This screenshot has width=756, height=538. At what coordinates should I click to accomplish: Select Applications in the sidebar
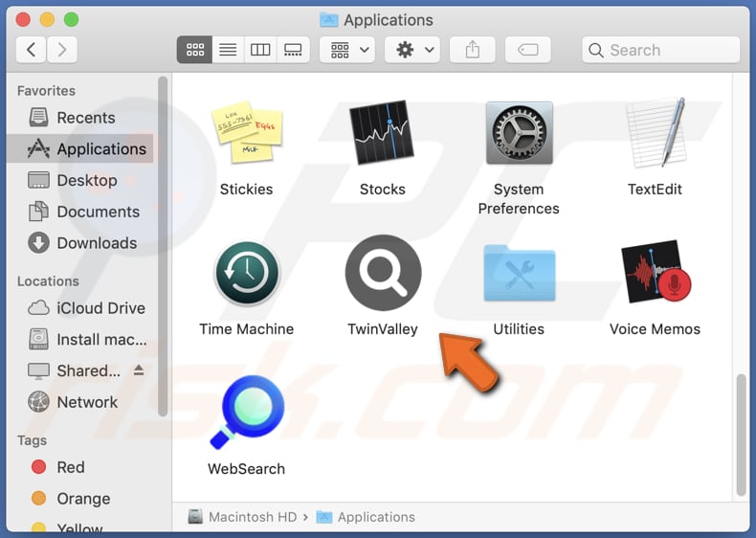click(x=80, y=149)
